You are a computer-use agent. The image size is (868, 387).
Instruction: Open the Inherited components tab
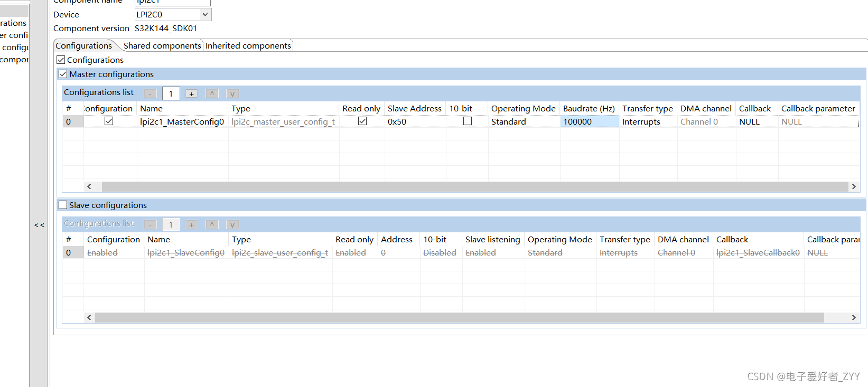coord(248,45)
